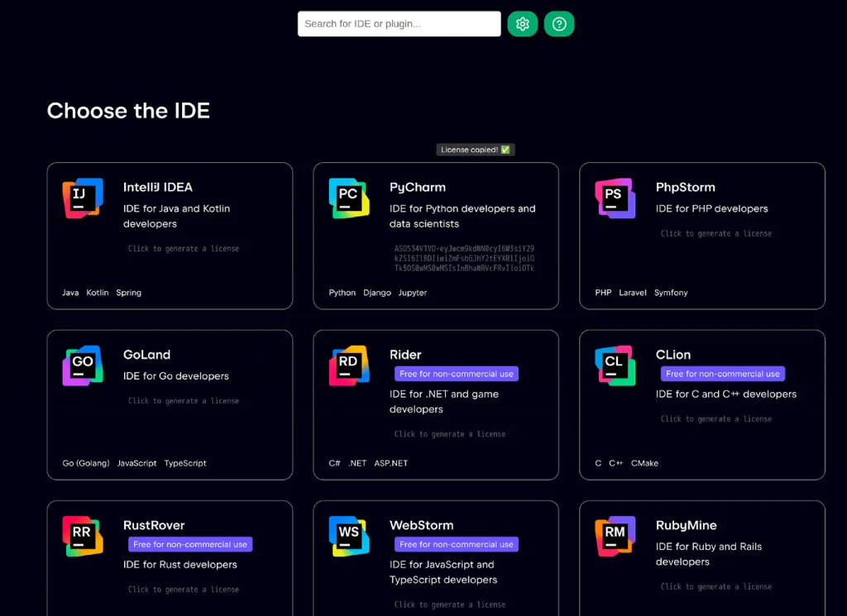Click the PyCharm title
Screen dimensions: 847x616
(418, 188)
